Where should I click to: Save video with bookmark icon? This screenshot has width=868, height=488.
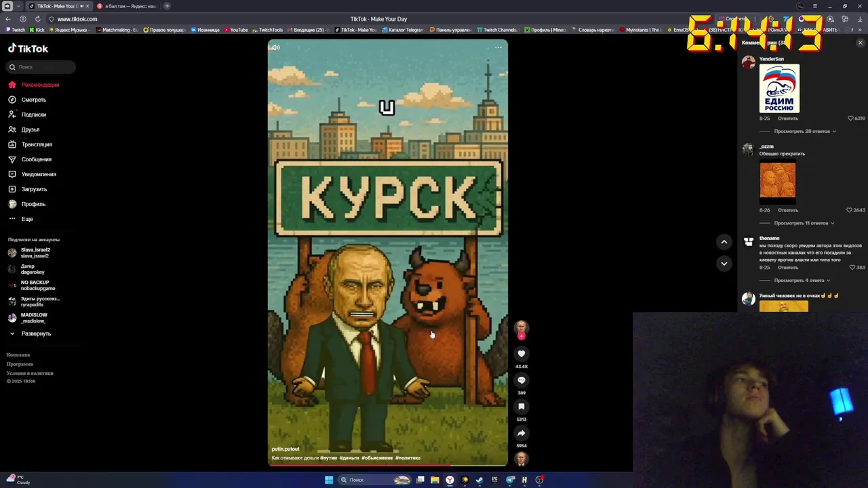[x=521, y=407]
